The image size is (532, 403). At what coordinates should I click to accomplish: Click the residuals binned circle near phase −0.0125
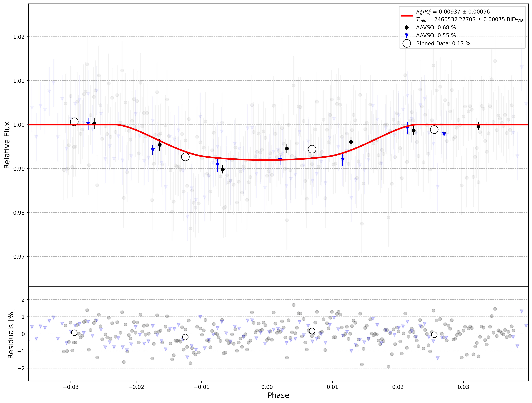[185, 337]
